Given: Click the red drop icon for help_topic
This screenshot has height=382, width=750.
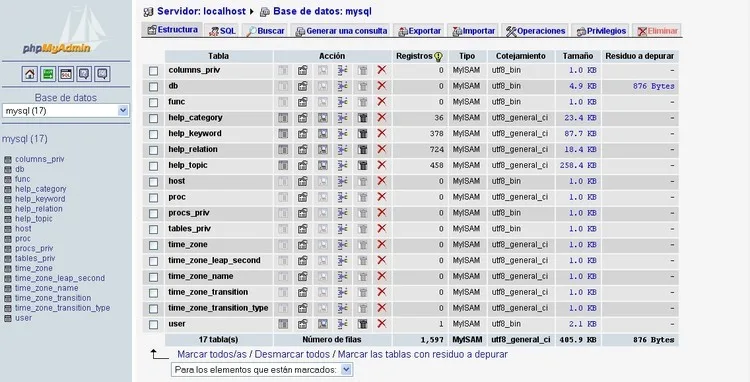Looking at the screenshot, I should tap(382, 165).
